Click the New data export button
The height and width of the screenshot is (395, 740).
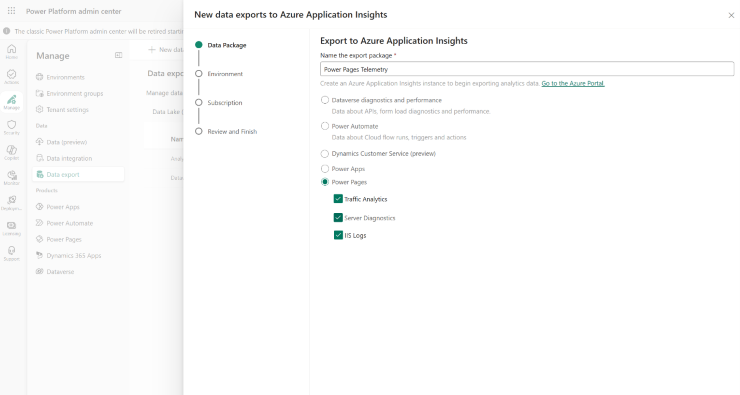pyautogui.click(x=166, y=50)
